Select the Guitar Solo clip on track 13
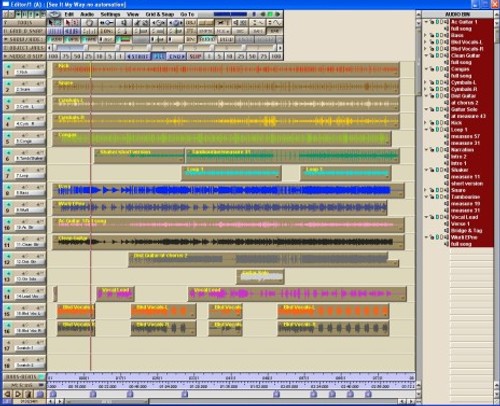This screenshot has width=500, height=406. point(260,277)
